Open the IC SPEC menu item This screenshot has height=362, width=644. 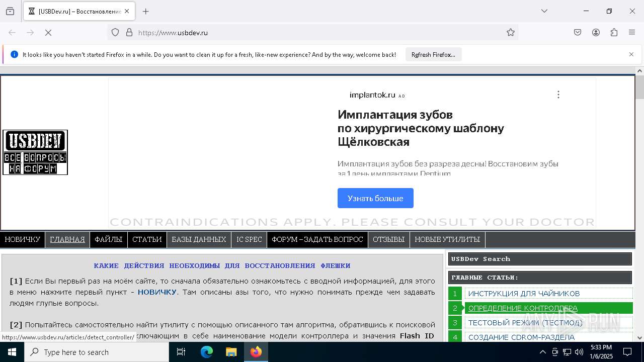pos(249,240)
